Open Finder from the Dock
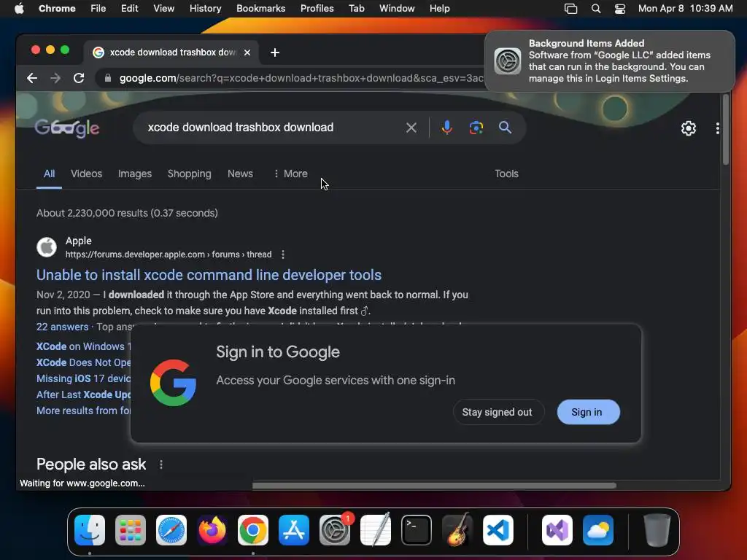Image resolution: width=747 pixels, height=560 pixels. coord(90,530)
